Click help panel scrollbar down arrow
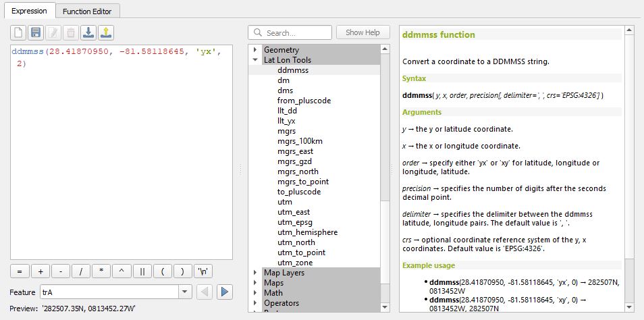Image resolution: width=644 pixels, height=320 pixels. click(629, 307)
